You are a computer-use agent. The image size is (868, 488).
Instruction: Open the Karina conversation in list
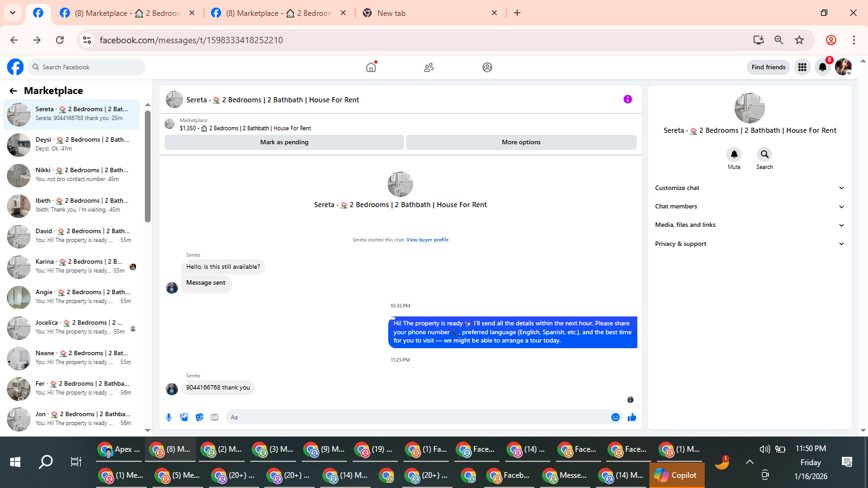coord(72,267)
